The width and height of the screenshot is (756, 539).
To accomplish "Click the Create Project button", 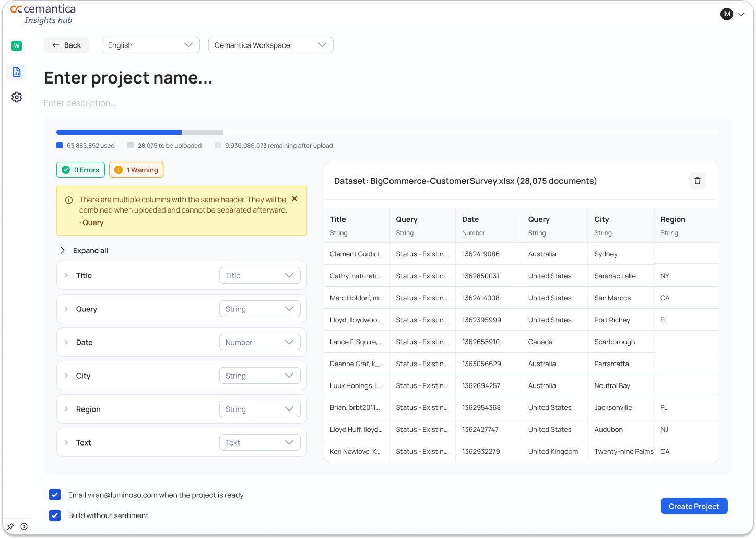I will click(x=694, y=506).
